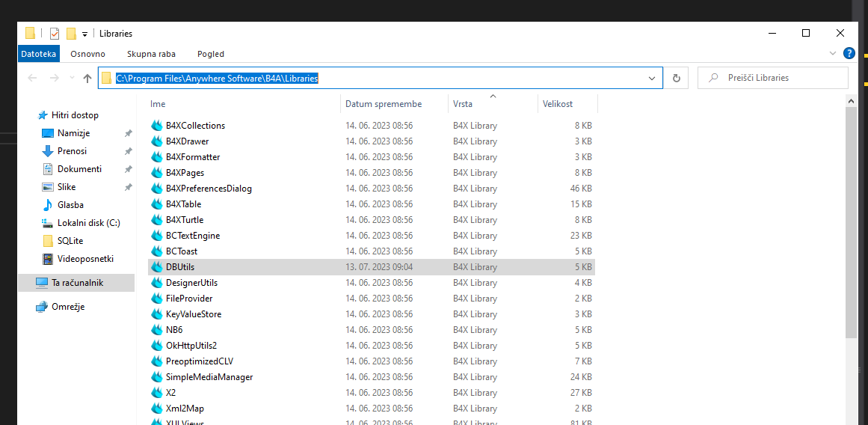Click the PreoptimizedCLV library icon

(157, 361)
